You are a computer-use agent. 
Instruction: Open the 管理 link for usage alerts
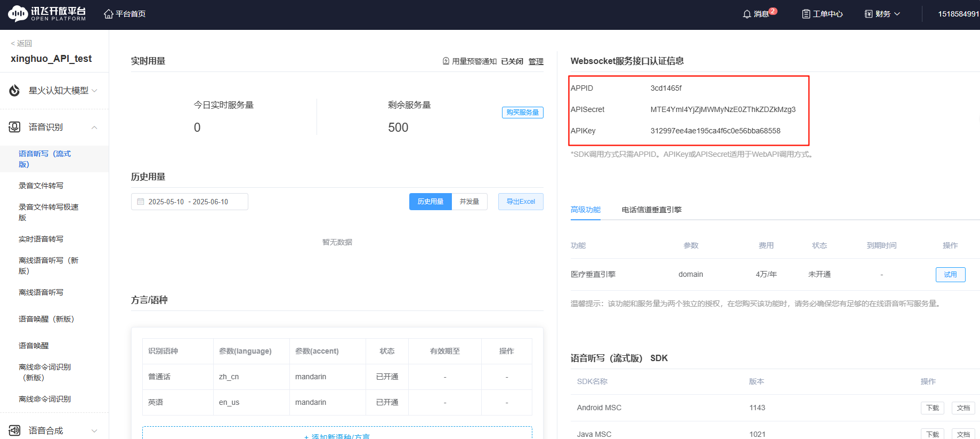click(536, 61)
